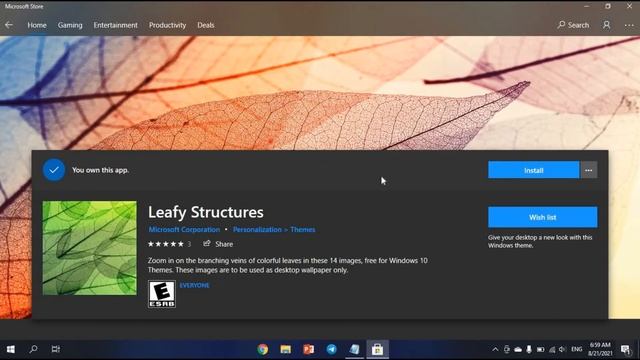The width and height of the screenshot is (640, 360).
Task: Share the Leafy Structures theme
Action: 218,244
